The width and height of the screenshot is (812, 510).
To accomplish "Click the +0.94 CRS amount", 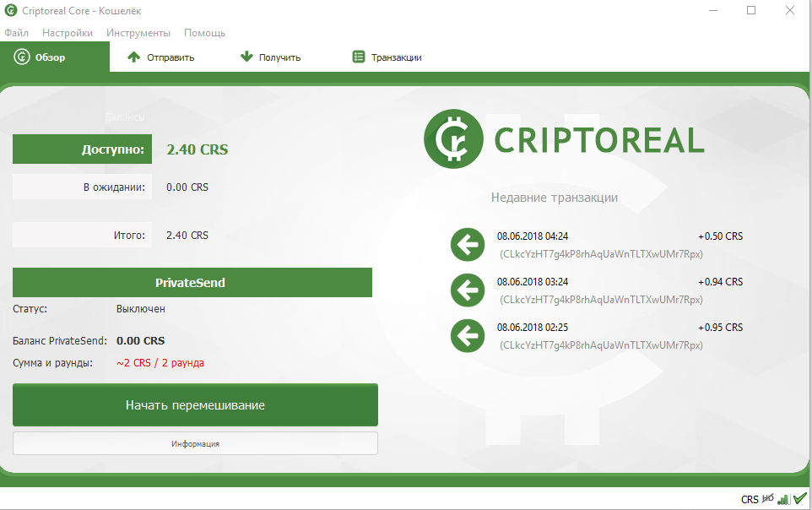I will 720,282.
